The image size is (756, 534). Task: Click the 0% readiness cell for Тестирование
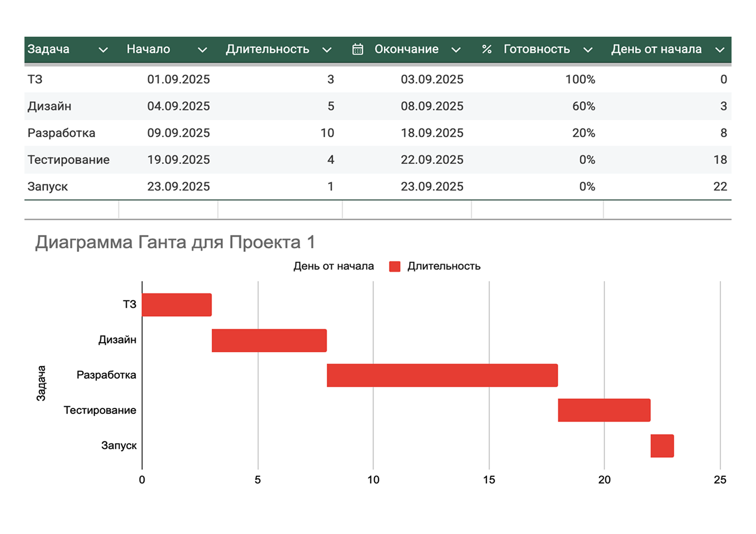coord(587,159)
